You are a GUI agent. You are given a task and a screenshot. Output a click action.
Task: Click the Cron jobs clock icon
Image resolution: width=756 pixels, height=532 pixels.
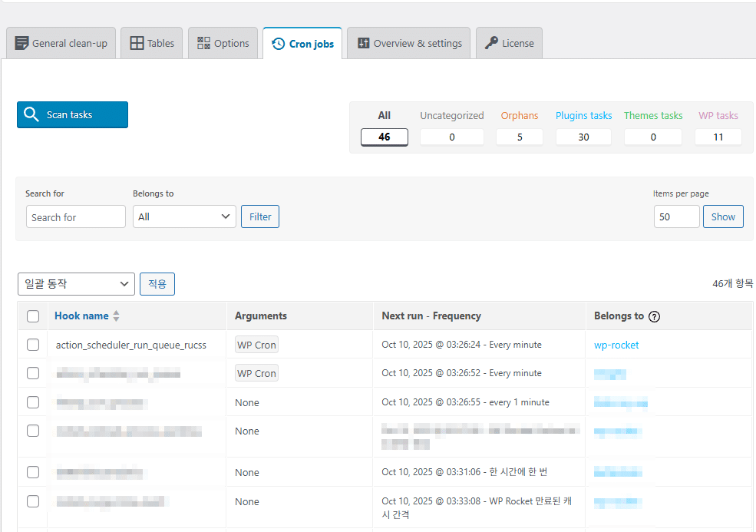click(279, 44)
